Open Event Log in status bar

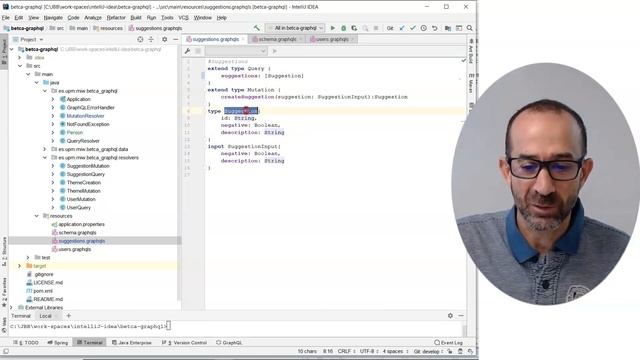[449, 342]
